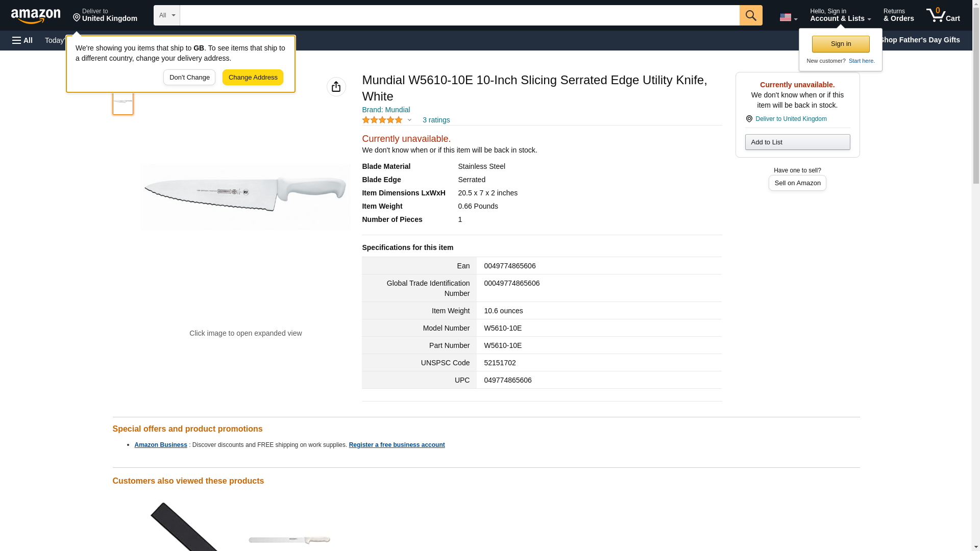Expand the All search category dropdown
980x551 pixels.
(166, 15)
